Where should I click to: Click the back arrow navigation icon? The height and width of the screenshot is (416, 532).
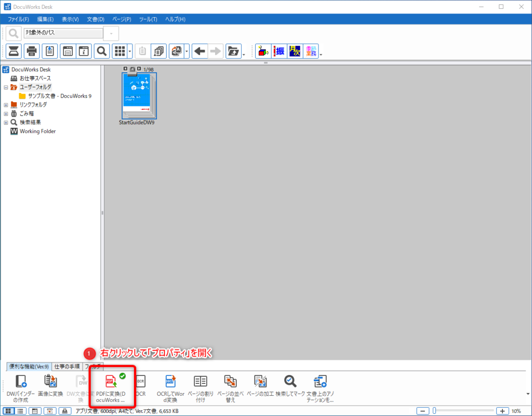tap(199, 51)
